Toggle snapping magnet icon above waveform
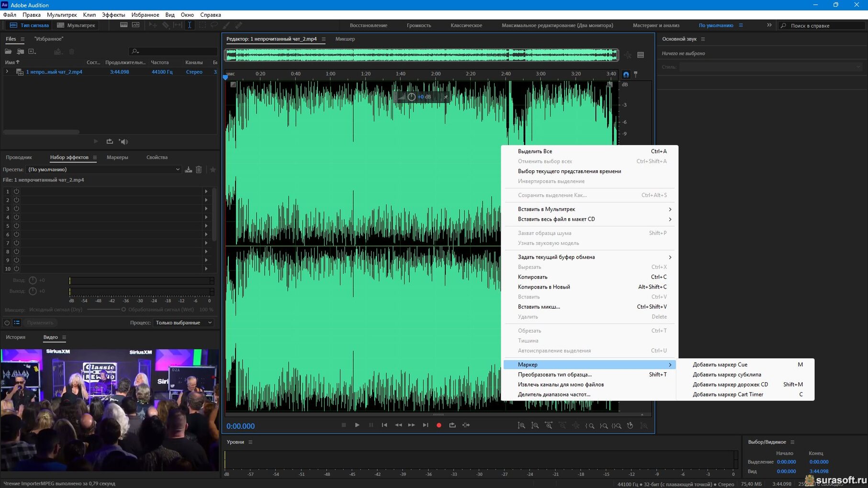This screenshot has width=868, height=488. (626, 75)
